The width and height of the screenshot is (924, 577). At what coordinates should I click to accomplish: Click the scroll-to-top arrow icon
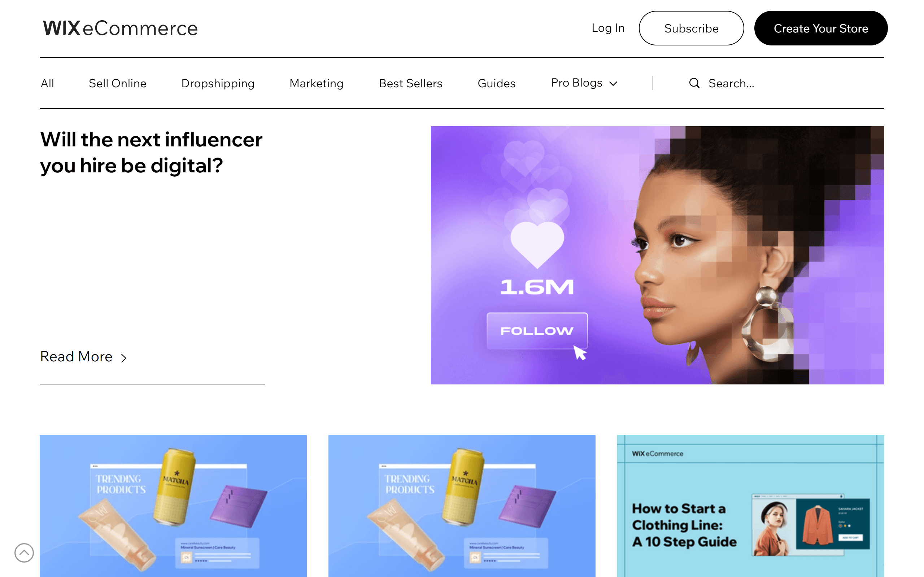point(24,552)
